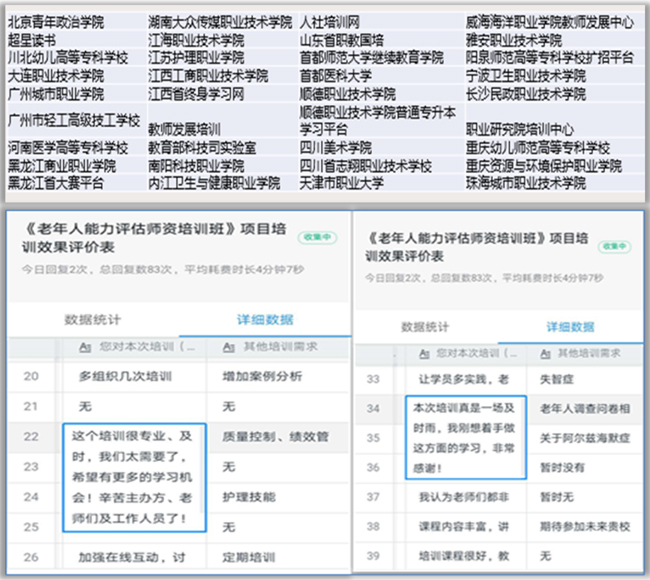This screenshot has width=650, height=580.
Task: Click 珠海城市职业技术学院 entry
Action: (x=526, y=183)
